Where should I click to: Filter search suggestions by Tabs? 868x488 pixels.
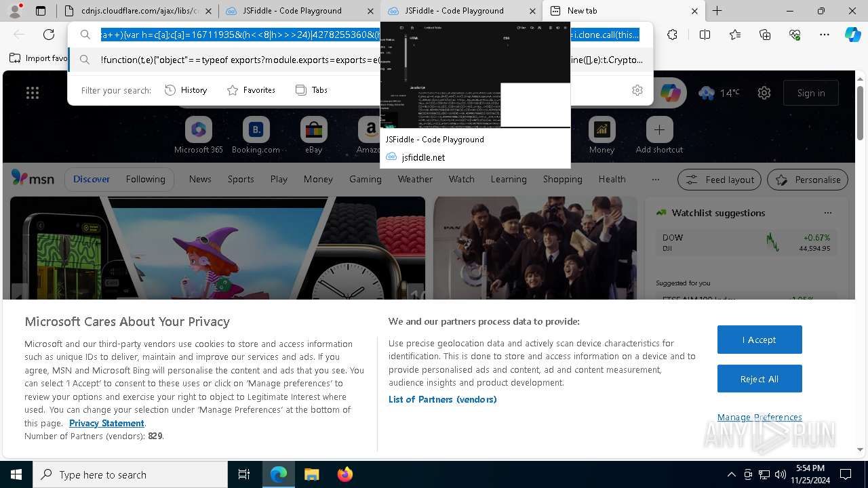coord(311,90)
